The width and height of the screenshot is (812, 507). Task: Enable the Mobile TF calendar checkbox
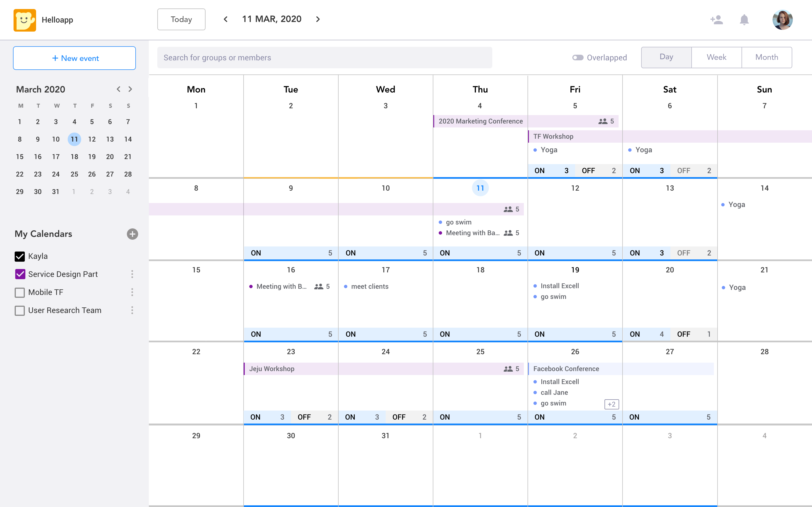point(20,292)
